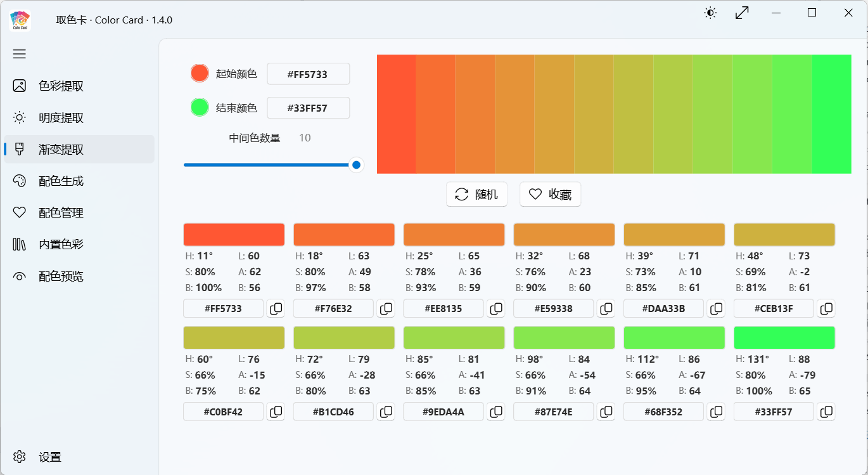This screenshot has width=868, height=475.
Task: Collapse the hamburger navigation menu
Action: pyautogui.click(x=20, y=54)
